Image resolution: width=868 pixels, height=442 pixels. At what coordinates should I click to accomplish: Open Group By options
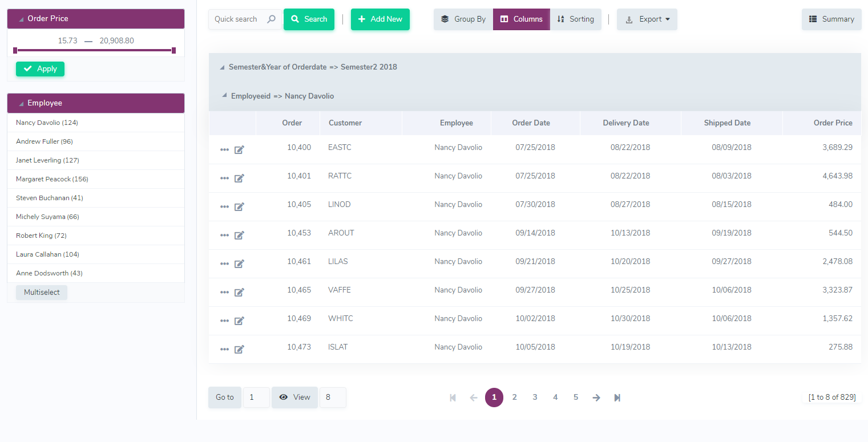[463, 19]
